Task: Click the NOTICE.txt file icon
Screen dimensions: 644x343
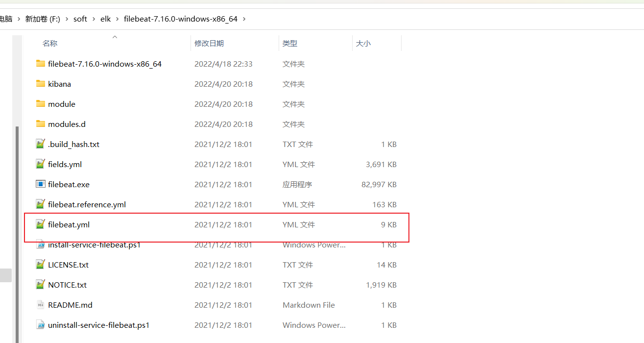Action: pos(41,285)
